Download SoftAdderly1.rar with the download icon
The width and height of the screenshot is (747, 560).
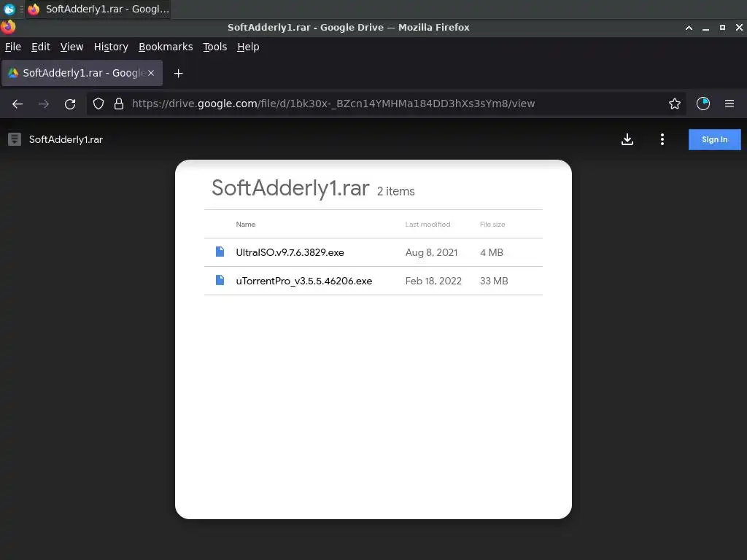pos(627,139)
